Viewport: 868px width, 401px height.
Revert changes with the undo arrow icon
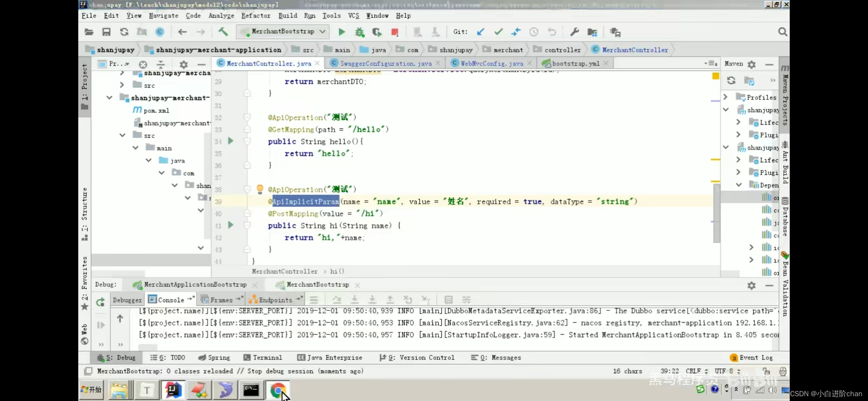[x=552, y=32]
